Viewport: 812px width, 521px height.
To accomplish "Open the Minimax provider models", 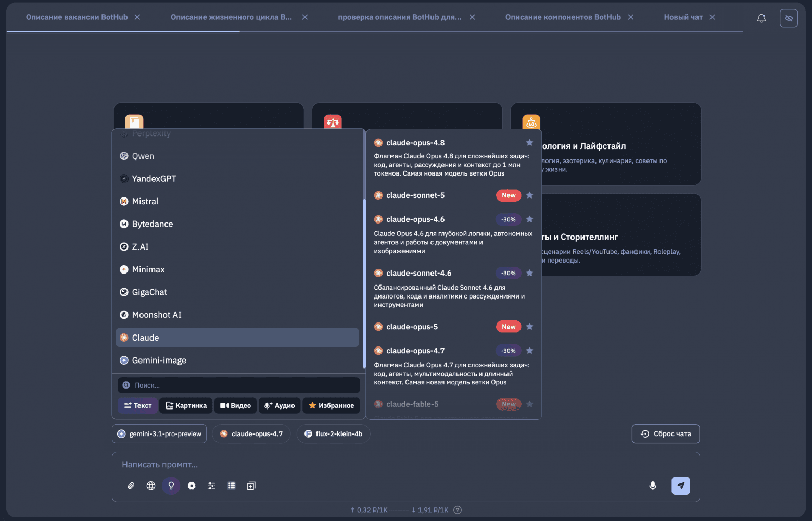I will coord(237,269).
